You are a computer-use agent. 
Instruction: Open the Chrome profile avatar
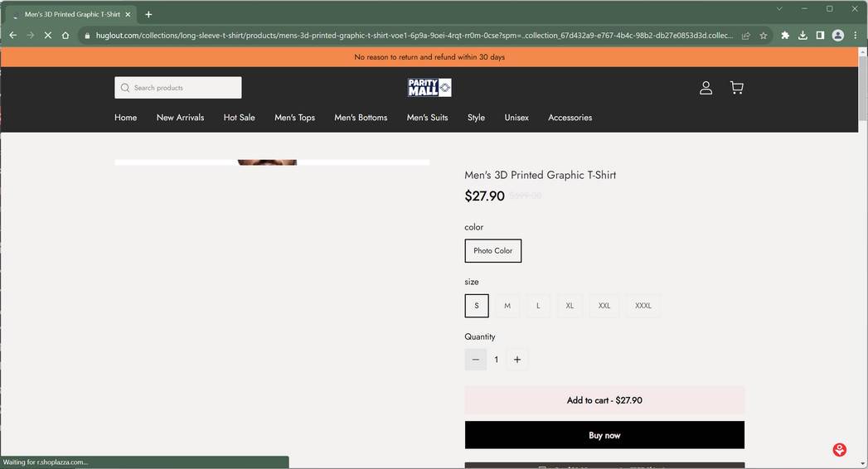[838, 36]
